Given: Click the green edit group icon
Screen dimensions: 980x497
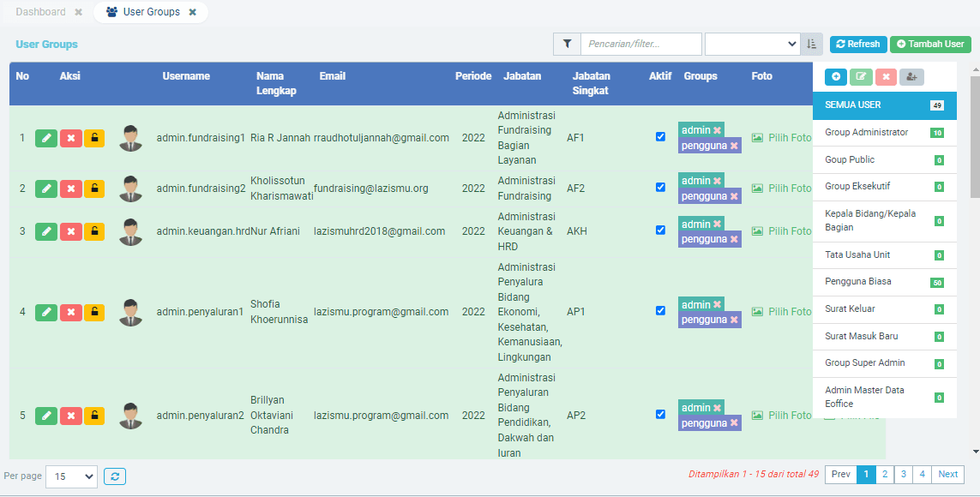Looking at the screenshot, I should point(861,77).
